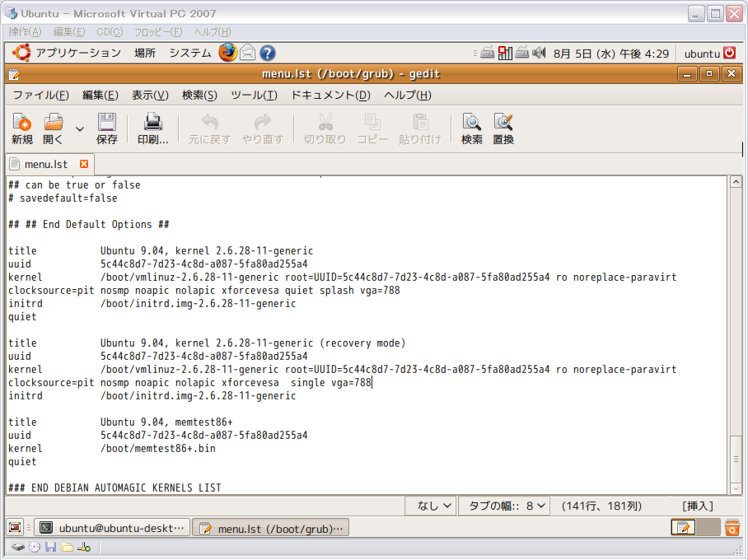Switch to ubuntu@ubuntu-desktop terminal taskbar button
Viewport: 748px width, 560px height.
[112, 528]
